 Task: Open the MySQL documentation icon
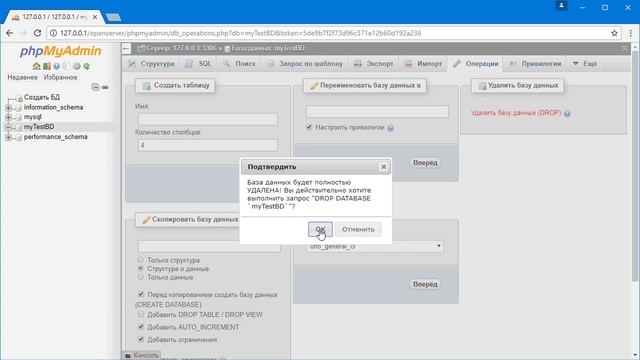(67, 66)
